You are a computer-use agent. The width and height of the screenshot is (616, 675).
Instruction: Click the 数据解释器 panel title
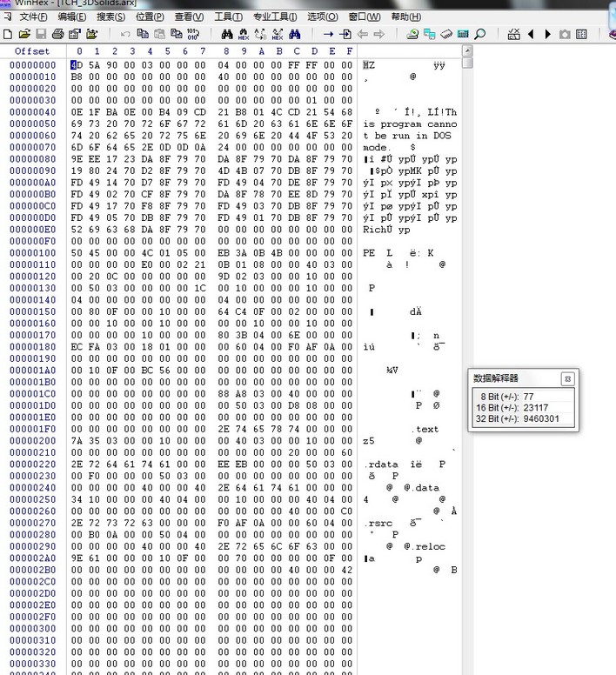pos(496,378)
